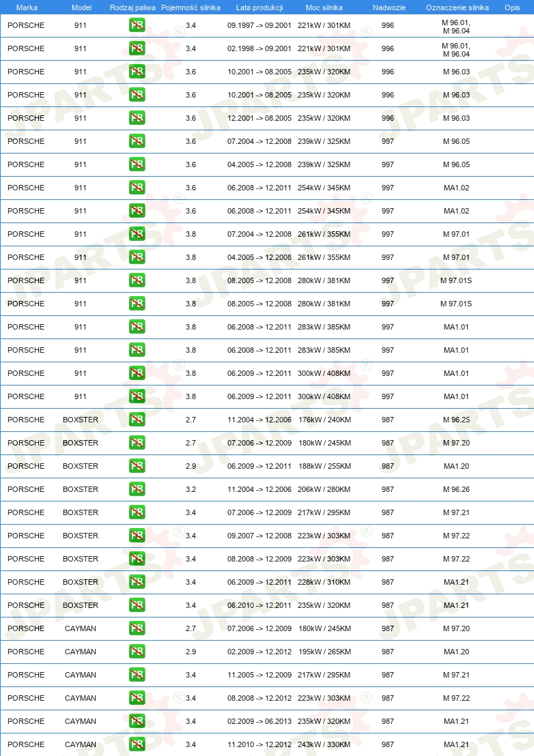Select the engine code M 96.25
534x756 pixels.
pyautogui.click(x=456, y=420)
